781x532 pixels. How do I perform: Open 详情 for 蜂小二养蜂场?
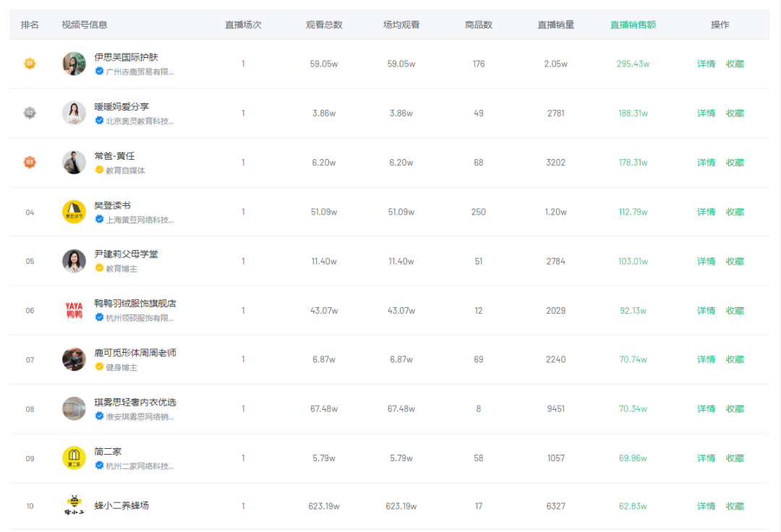tap(706, 506)
